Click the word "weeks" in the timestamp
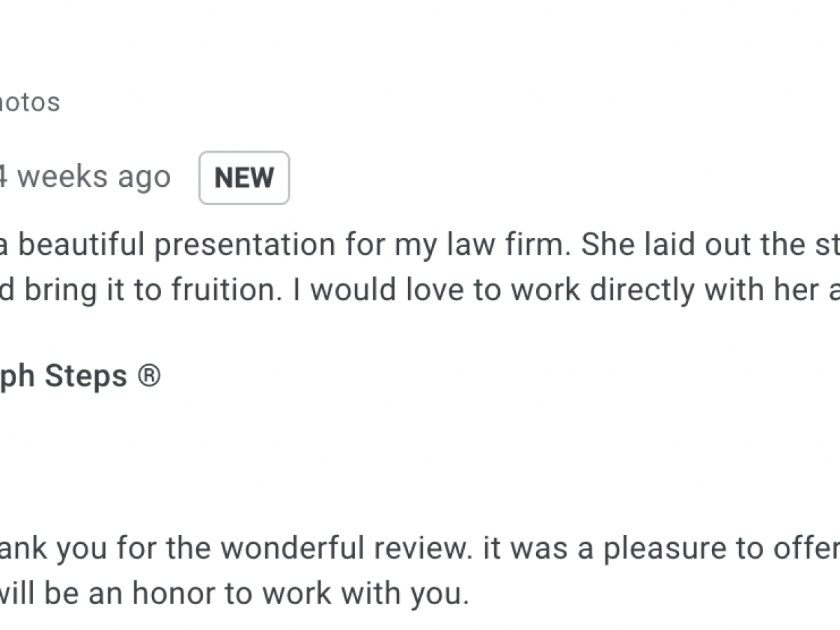This screenshot has height=630, width=840. pos(62,177)
